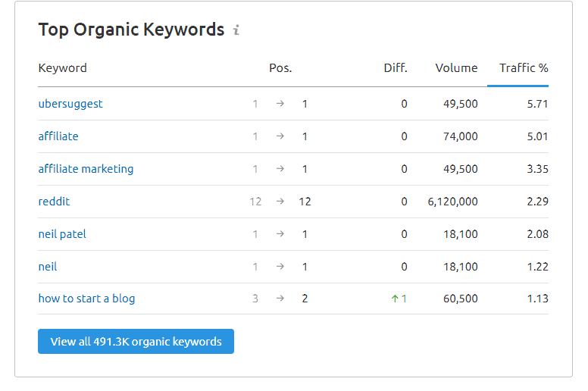Viewport: 588px width, 391px height.
Task: Open the reddit keyword link
Action: 54,202
